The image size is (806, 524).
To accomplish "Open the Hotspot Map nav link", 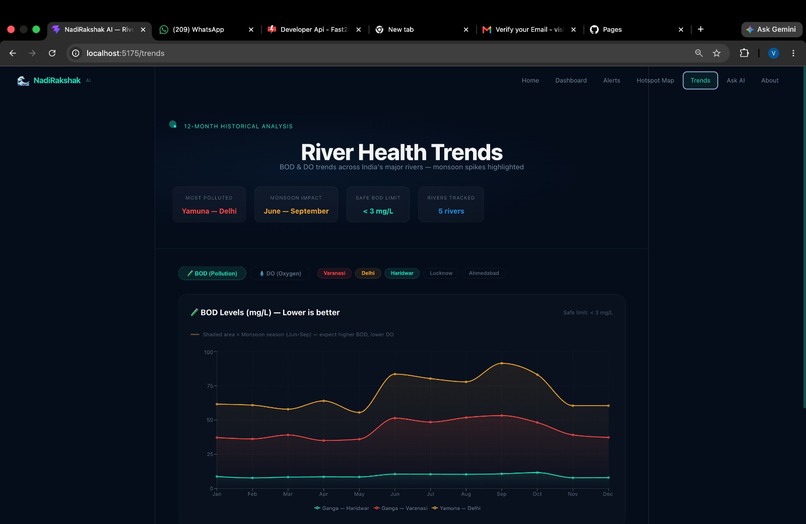I will click(x=655, y=81).
